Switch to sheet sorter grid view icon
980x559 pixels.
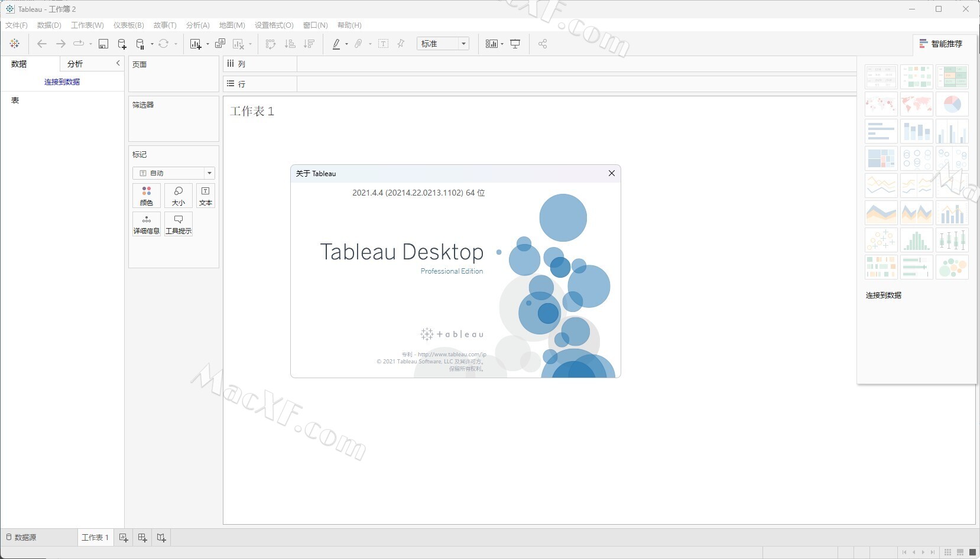pyautogui.click(x=947, y=552)
